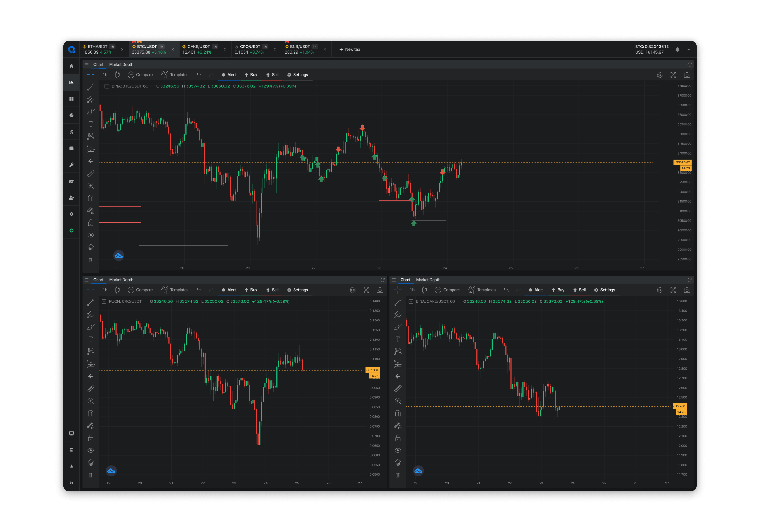Expand the sidebar with double chevron
The height and width of the screenshot is (532, 760).
[x=72, y=483]
